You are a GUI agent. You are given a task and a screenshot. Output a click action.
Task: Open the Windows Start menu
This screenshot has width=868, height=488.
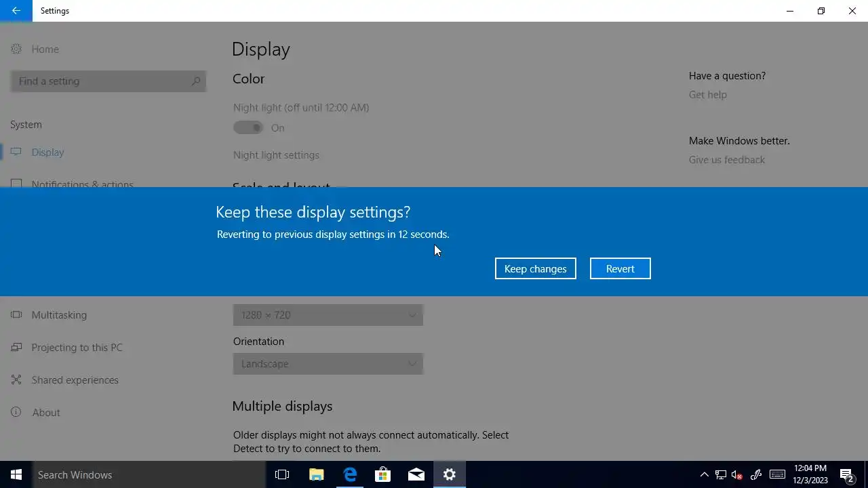coord(16,474)
